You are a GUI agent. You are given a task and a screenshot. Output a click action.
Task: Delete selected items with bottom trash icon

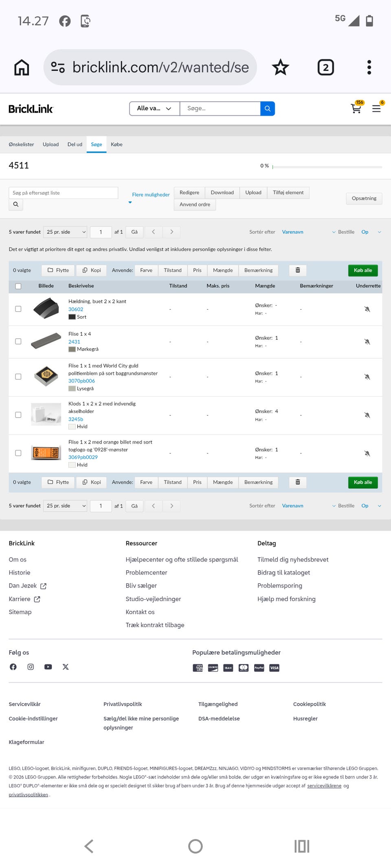point(298,482)
